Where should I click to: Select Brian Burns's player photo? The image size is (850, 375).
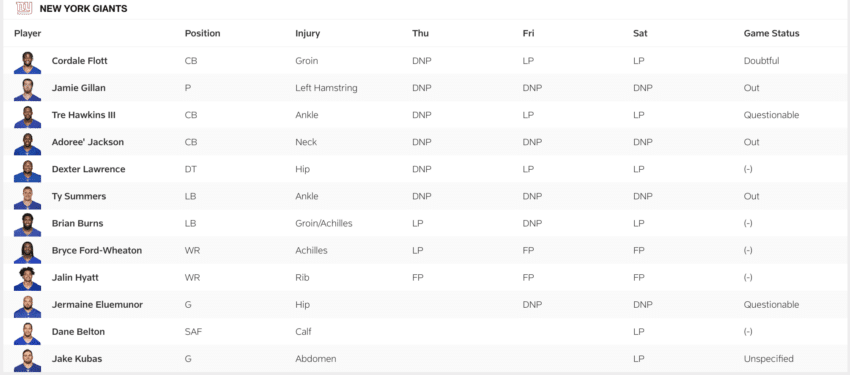tap(28, 224)
